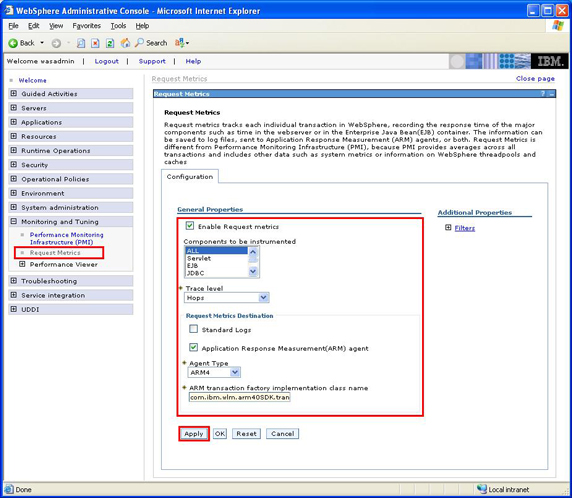Select EJB in components list
This screenshot has width=572, height=498.
[216, 266]
